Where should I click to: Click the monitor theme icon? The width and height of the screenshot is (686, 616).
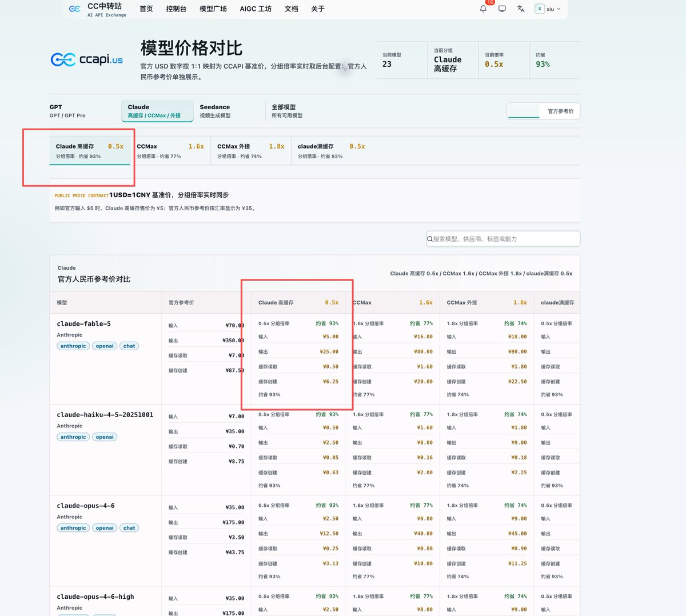[502, 9]
